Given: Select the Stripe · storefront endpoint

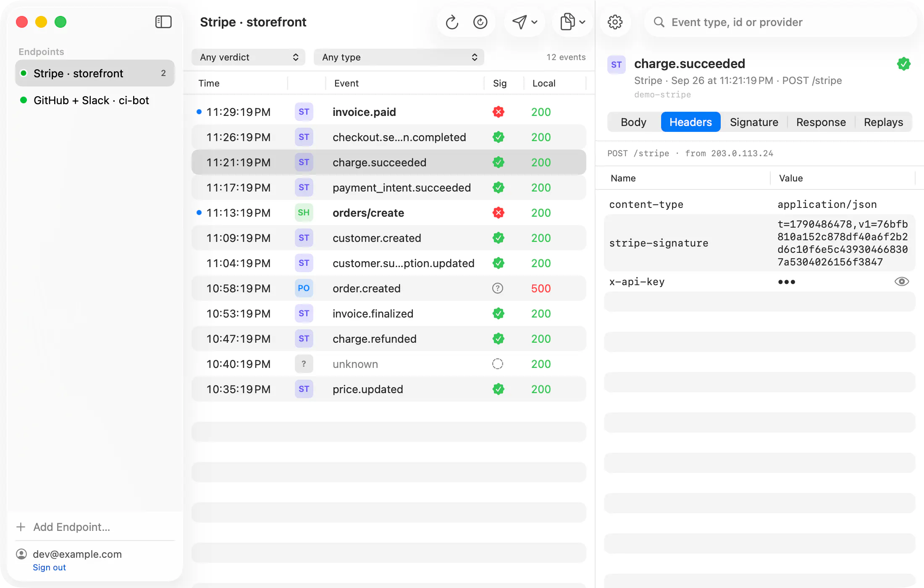Looking at the screenshot, I should tap(95, 73).
